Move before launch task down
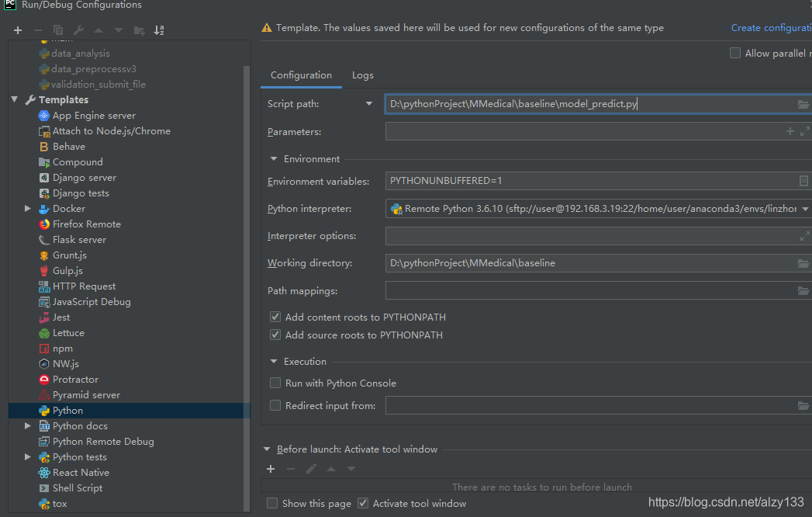This screenshot has height=517, width=812. coord(351,469)
